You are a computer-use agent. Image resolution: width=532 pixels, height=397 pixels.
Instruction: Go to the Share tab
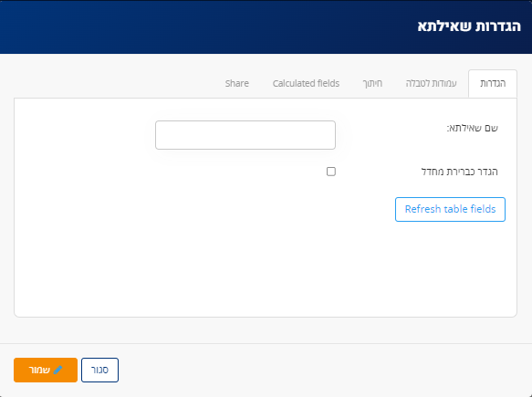237,83
